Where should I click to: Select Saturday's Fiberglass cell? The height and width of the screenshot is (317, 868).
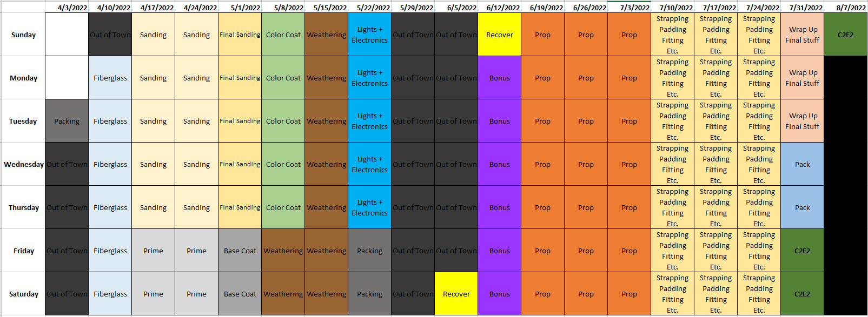coord(110,294)
